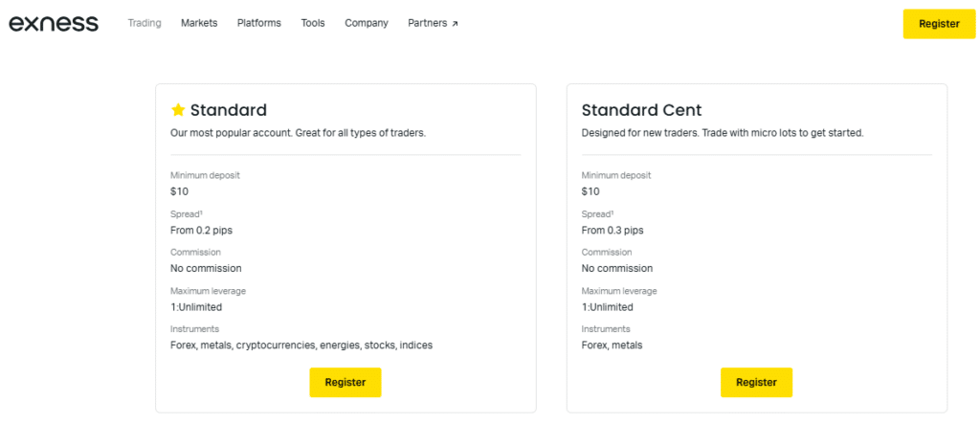Click 'No commission' in Standard card

pos(207,268)
